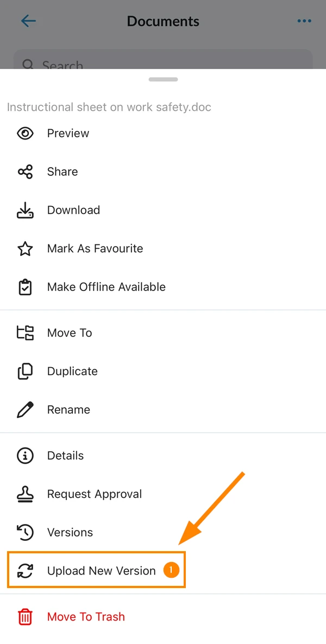This screenshot has width=326, height=644.
Task: Tap the download tray icon
Action: click(25, 210)
